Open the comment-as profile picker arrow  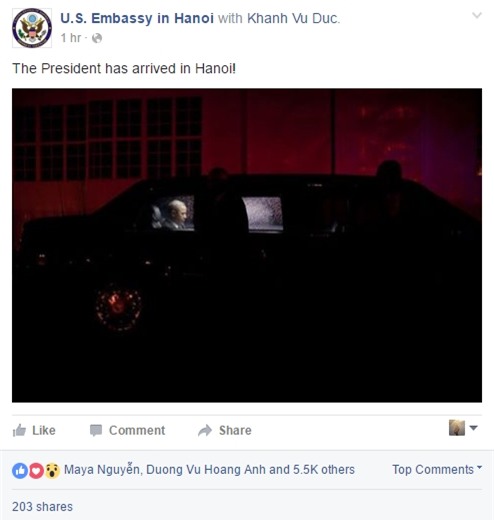[x=473, y=428]
